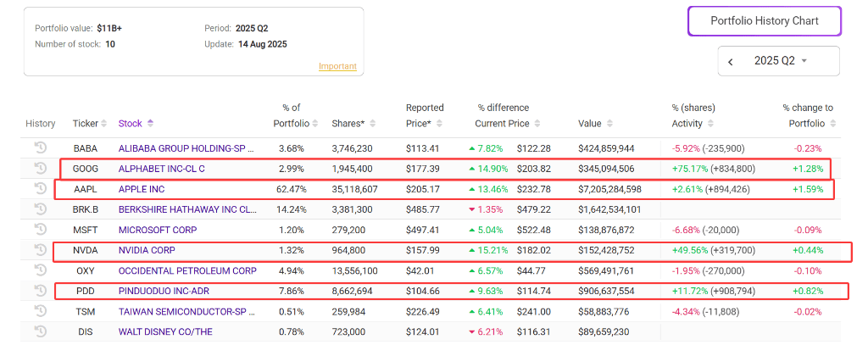Screen dimensions: 868x356
Task: Sort by Ticker column header
Action: [88, 124]
